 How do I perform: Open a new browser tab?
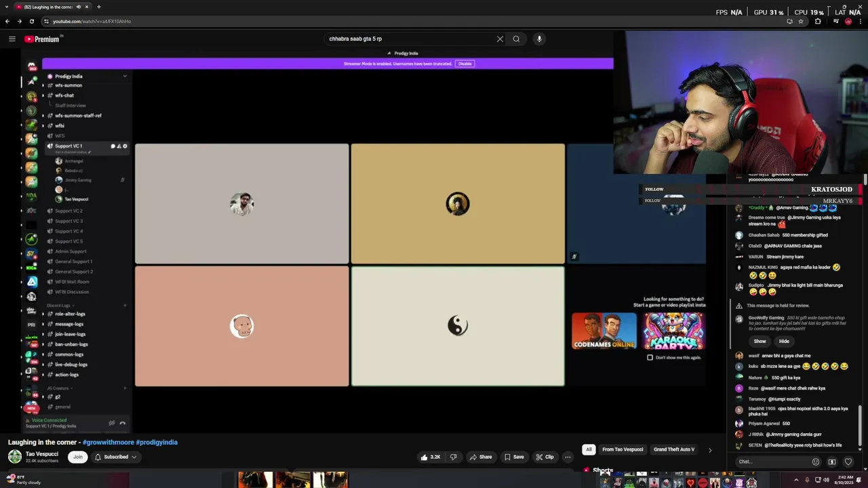[x=98, y=7]
